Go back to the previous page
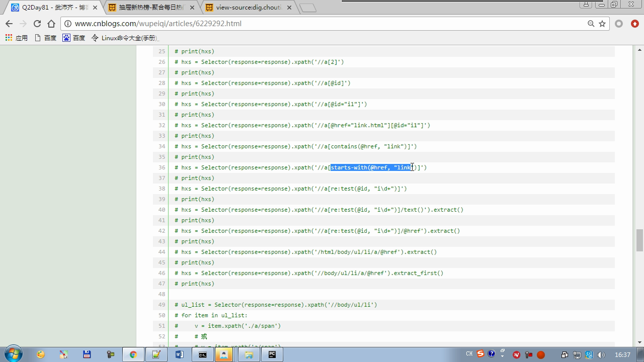Image resolution: width=644 pixels, height=362 pixels. [9, 24]
